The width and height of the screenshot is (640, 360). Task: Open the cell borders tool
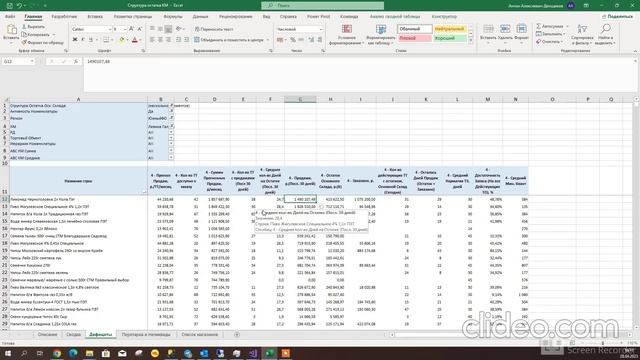pos(106,40)
